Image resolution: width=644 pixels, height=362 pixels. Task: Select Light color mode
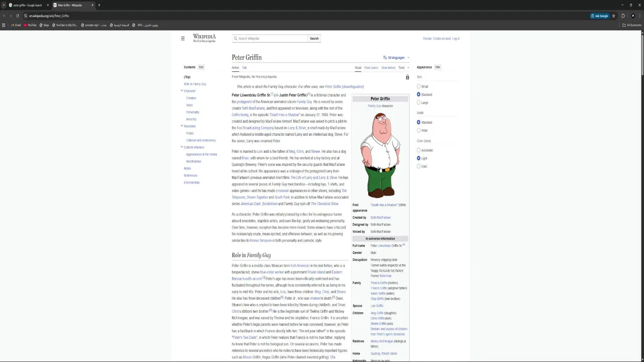click(419, 158)
